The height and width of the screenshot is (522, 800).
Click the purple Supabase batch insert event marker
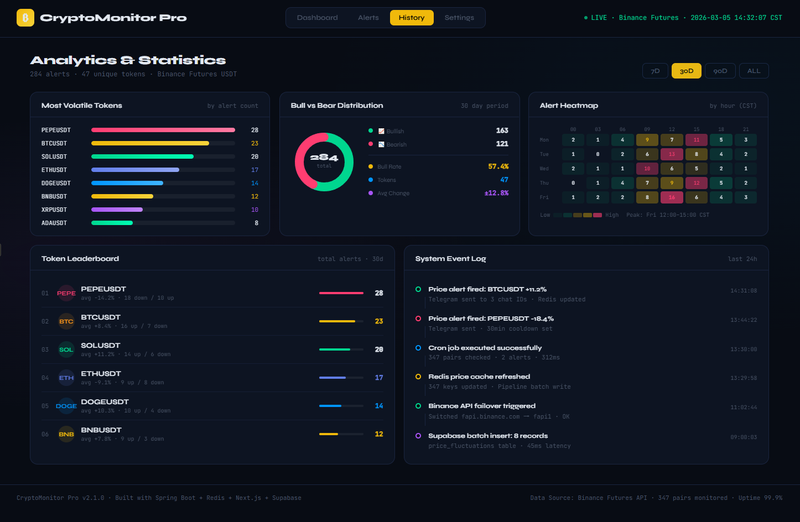(x=418, y=435)
